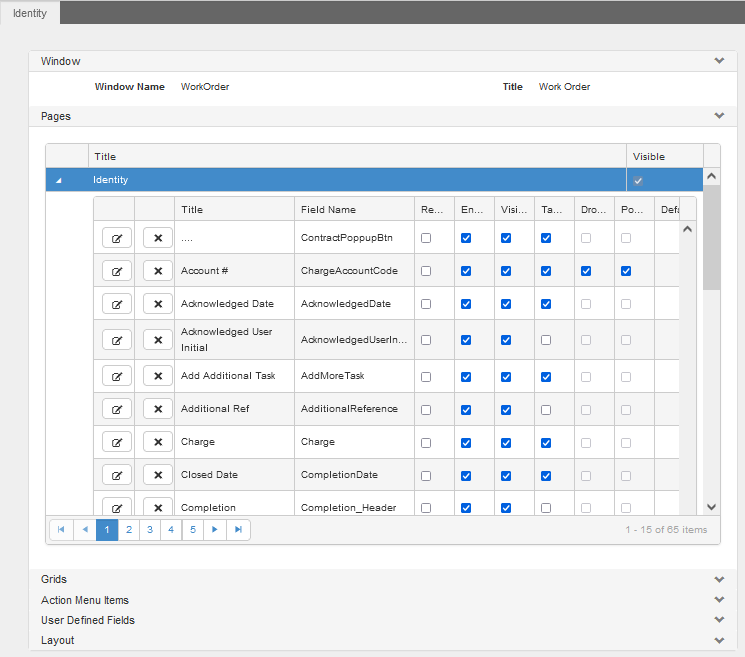Collapse the Identity page row
Viewport: 745px width, 657px height.
click(x=58, y=181)
